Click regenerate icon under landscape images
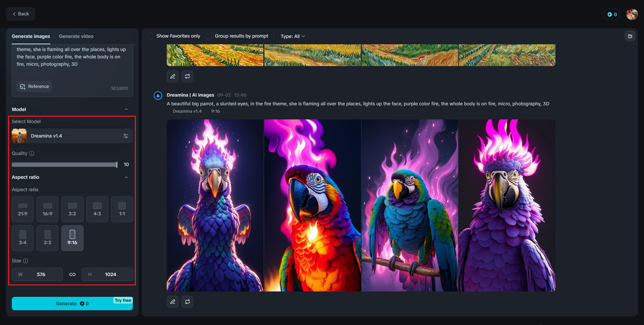Viewport: 644px width, 325px height. click(187, 76)
